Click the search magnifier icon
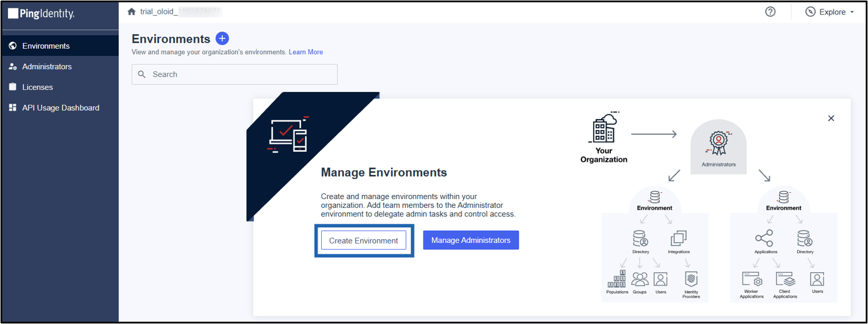868x324 pixels. tap(142, 74)
